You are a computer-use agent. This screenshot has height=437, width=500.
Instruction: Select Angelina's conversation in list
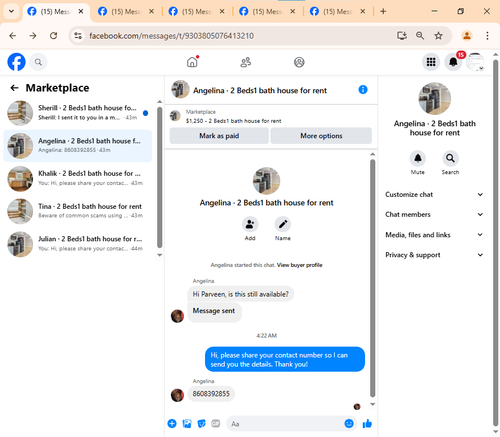[x=78, y=146]
